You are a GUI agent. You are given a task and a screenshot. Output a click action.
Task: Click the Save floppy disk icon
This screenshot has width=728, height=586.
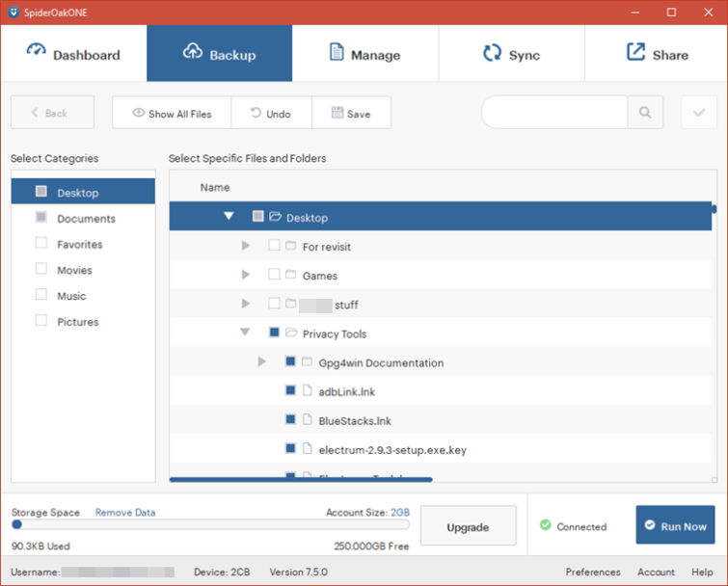[337, 113]
